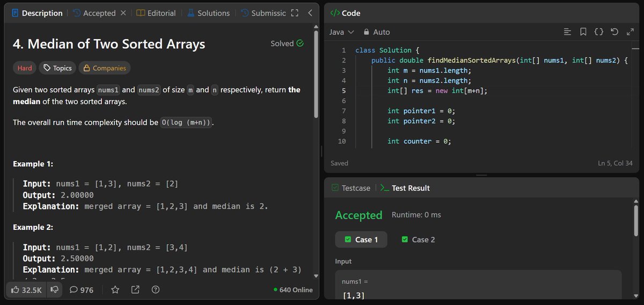This screenshot has height=305, width=644.
Task: Maximize the code editor with the expand icon
Action: [x=630, y=32]
